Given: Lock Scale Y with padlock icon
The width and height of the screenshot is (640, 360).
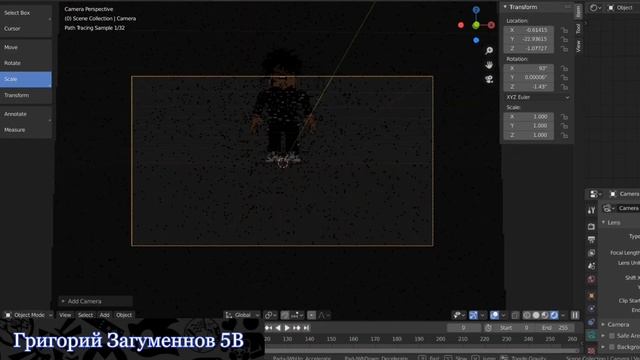Looking at the screenshot, I should (564, 126).
